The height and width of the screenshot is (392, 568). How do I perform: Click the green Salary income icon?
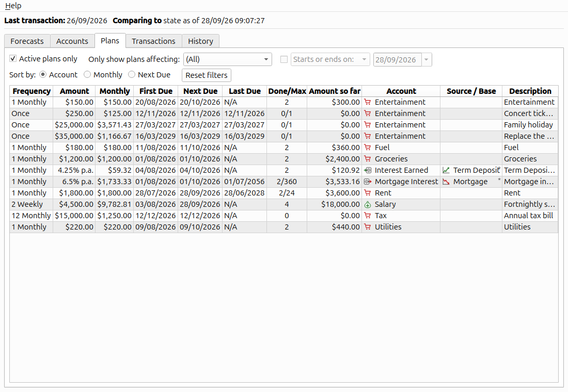(367, 204)
